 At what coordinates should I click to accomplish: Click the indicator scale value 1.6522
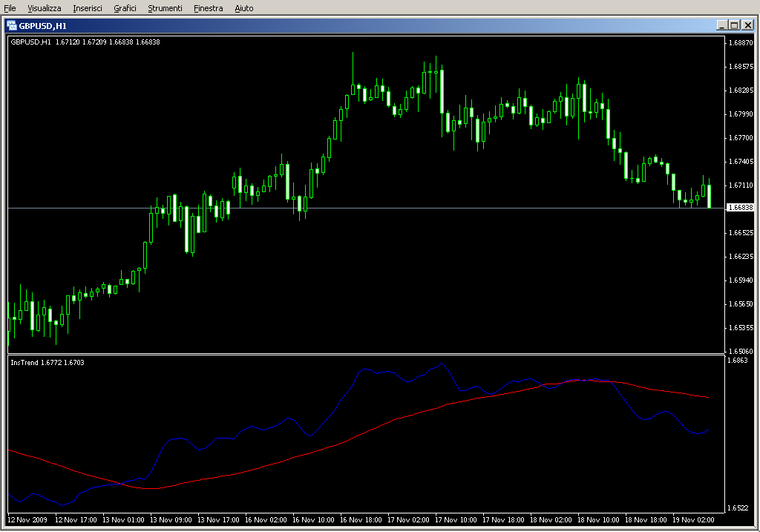pyautogui.click(x=737, y=508)
